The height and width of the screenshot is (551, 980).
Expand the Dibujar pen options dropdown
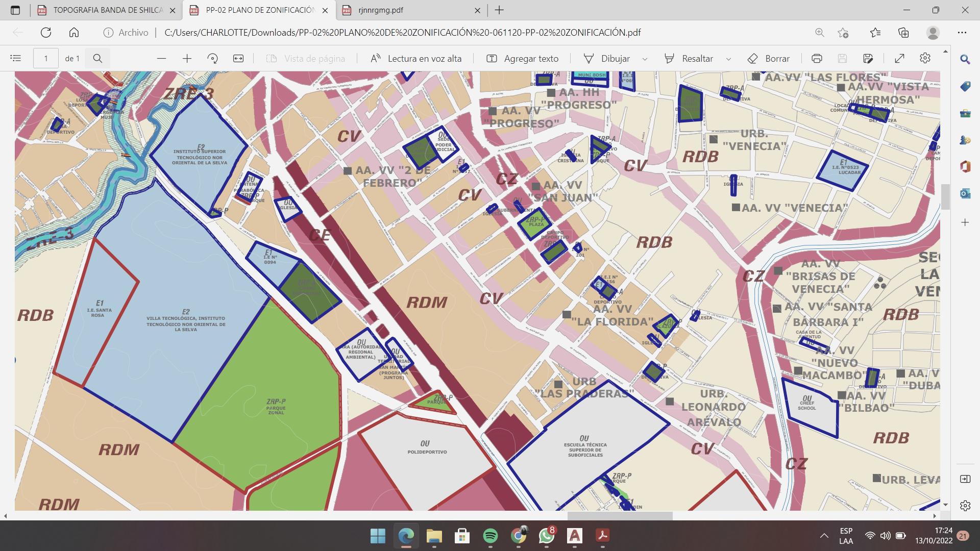click(645, 59)
